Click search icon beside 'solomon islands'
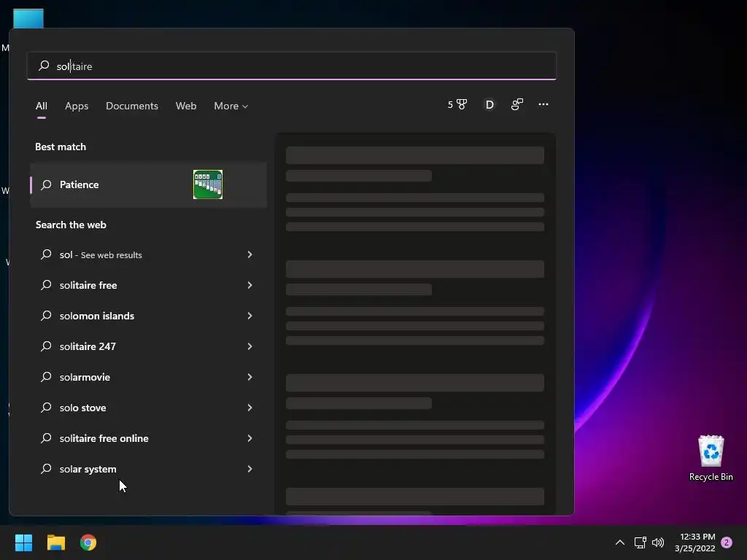The image size is (747, 560). pyautogui.click(x=46, y=316)
